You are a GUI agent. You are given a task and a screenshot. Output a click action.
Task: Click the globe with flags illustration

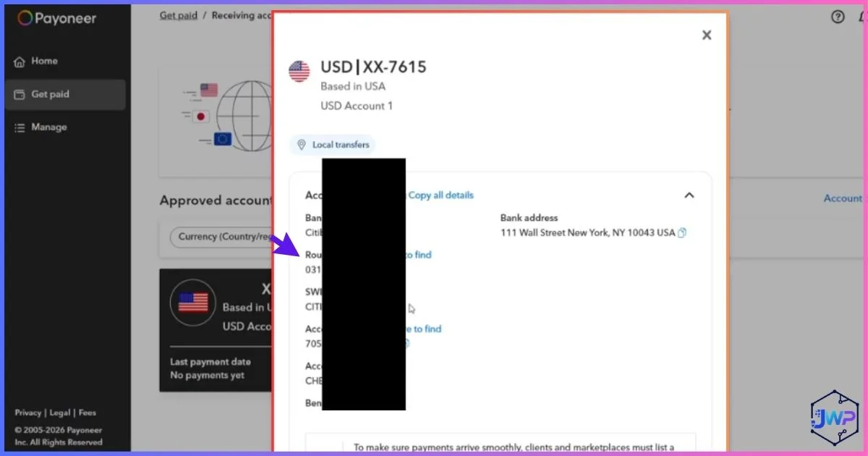[226, 114]
